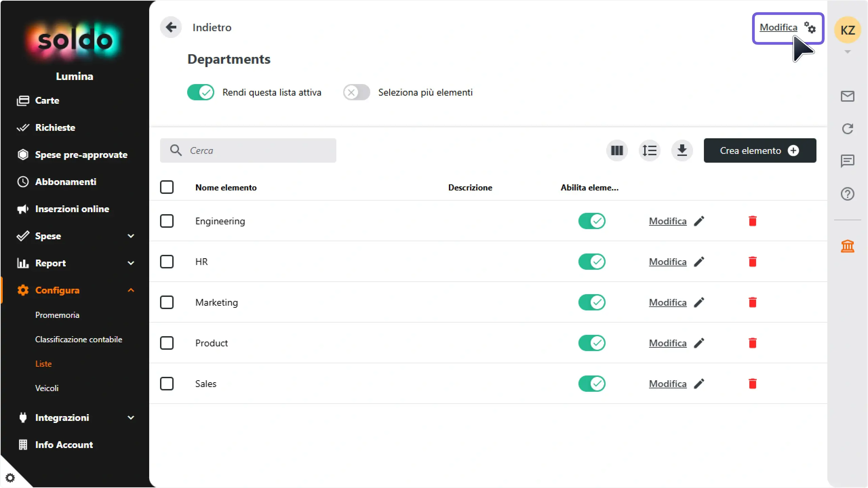Click the 'Descrizione' column header
This screenshot has width=868, height=488.
(x=470, y=187)
